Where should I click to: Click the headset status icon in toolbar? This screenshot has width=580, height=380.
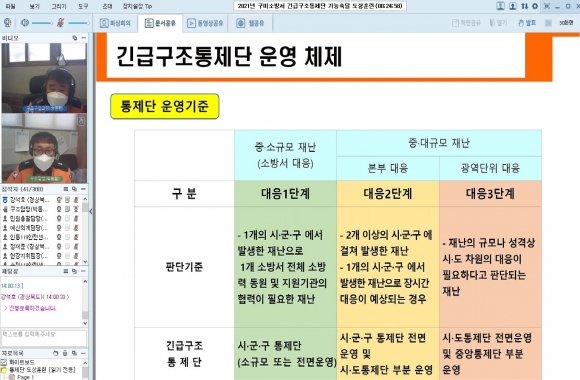click(x=7, y=23)
